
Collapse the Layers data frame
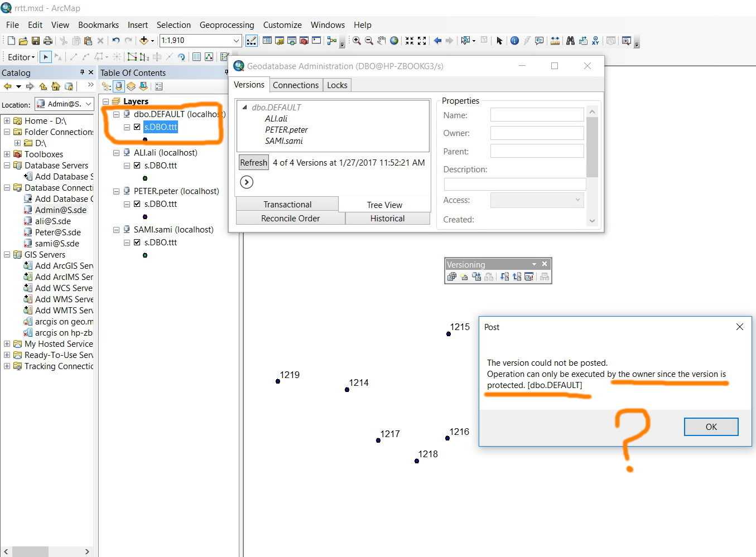pos(105,101)
